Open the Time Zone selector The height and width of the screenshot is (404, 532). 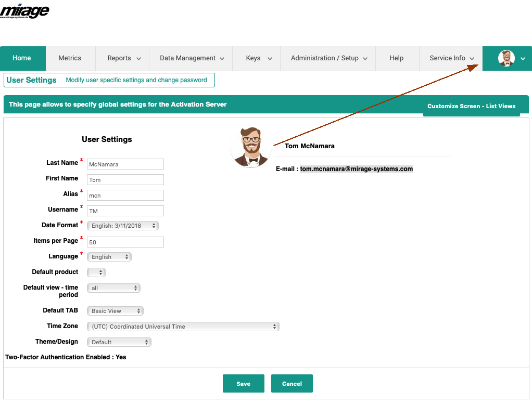(x=183, y=327)
